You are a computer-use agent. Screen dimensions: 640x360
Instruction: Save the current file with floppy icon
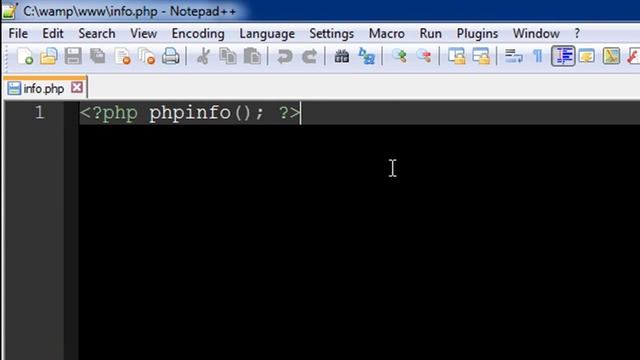click(73, 56)
